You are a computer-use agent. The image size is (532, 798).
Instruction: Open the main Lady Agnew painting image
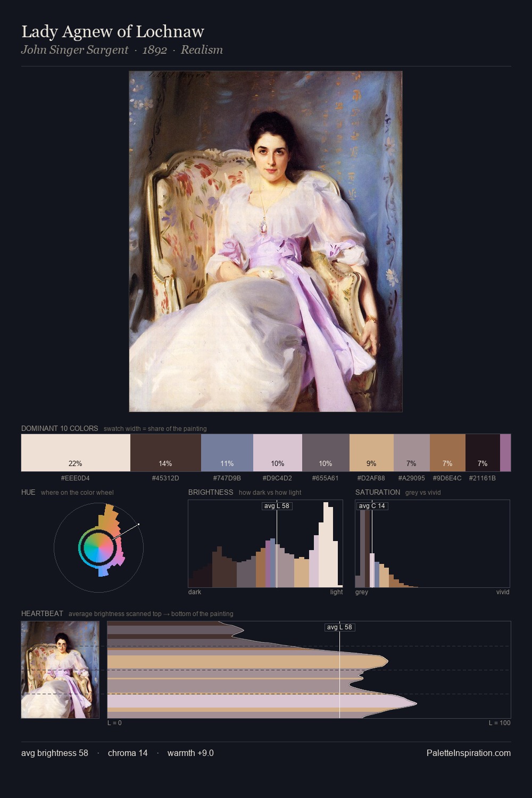[265, 242]
